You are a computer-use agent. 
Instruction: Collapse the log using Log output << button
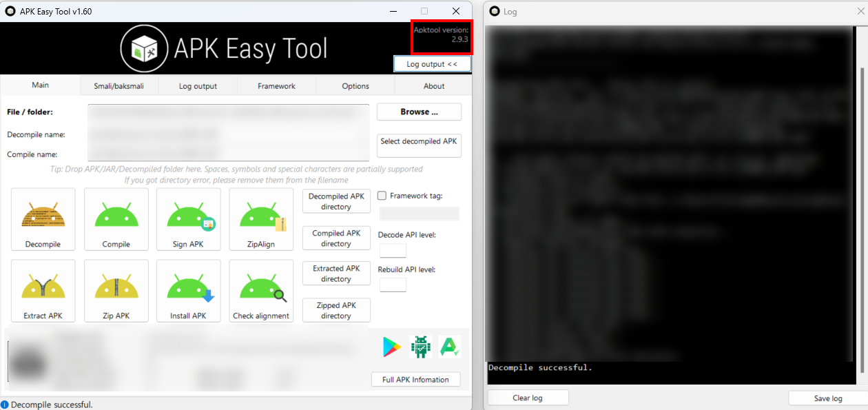tap(432, 64)
